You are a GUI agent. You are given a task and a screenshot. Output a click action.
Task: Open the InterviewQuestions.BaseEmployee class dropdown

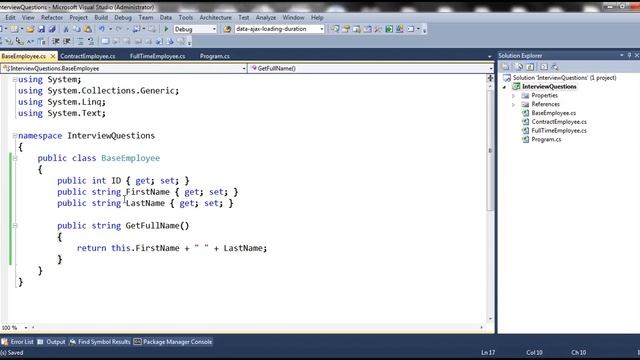coord(244,69)
